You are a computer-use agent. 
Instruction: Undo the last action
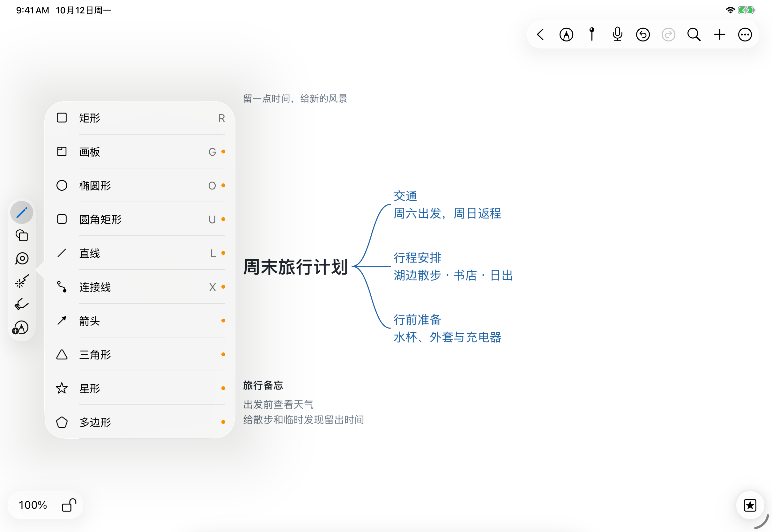(643, 34)
